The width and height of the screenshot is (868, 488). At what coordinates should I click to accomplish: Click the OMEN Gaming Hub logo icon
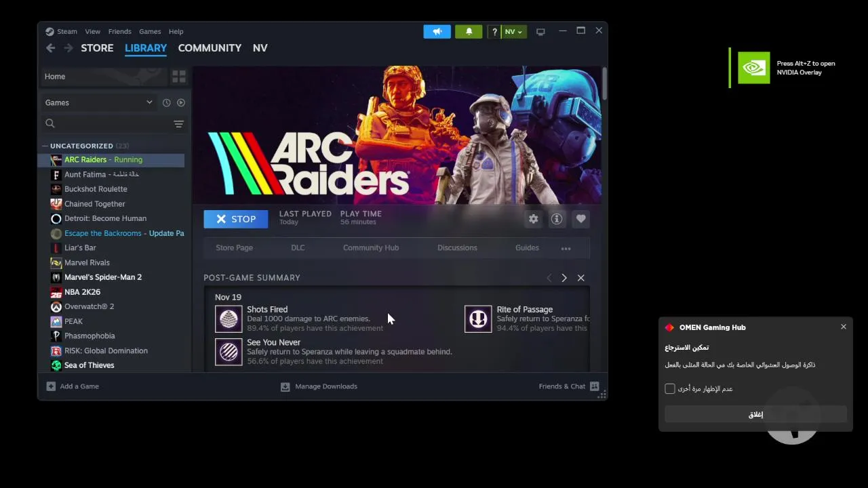(669, 327)
